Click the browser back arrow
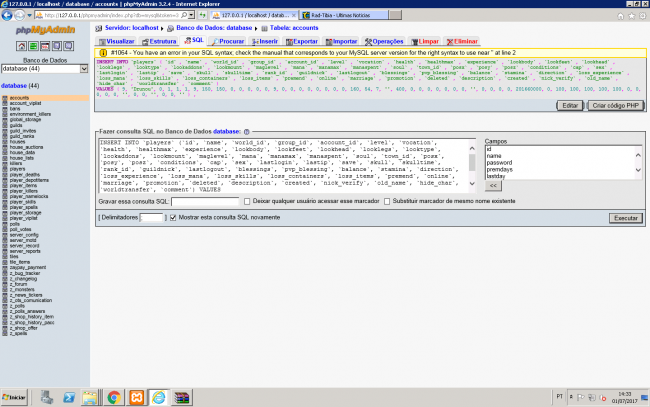 [x=7, y=15]
